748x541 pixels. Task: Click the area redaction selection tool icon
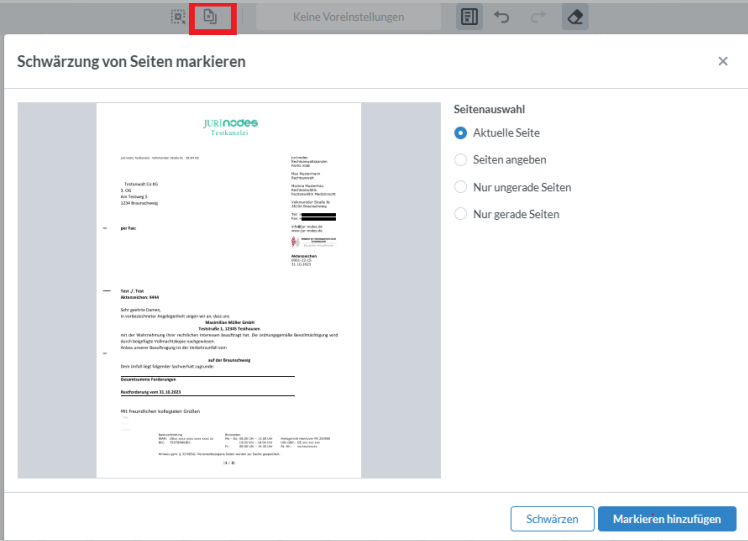tap(179, 17)
